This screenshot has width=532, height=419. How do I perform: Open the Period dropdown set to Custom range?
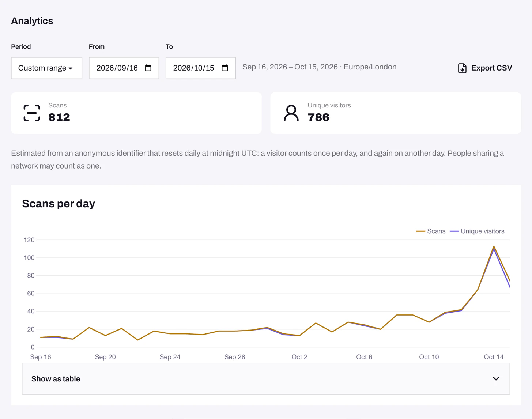tap(46, 68)
